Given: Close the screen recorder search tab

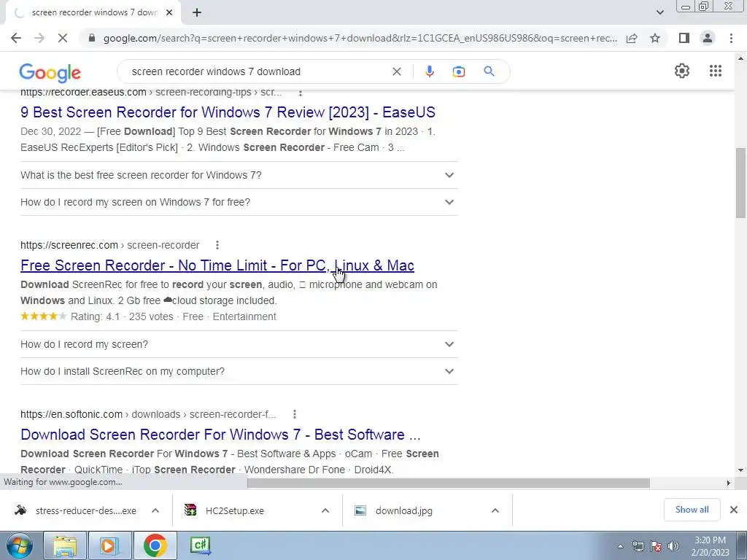Looking at the screenshot, I should pos(169,13).
